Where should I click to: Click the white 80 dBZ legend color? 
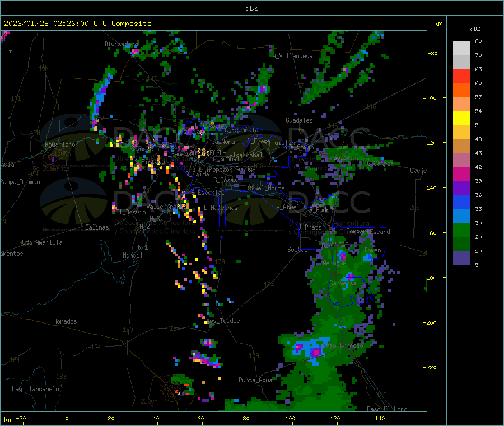[x=461, y=48]
